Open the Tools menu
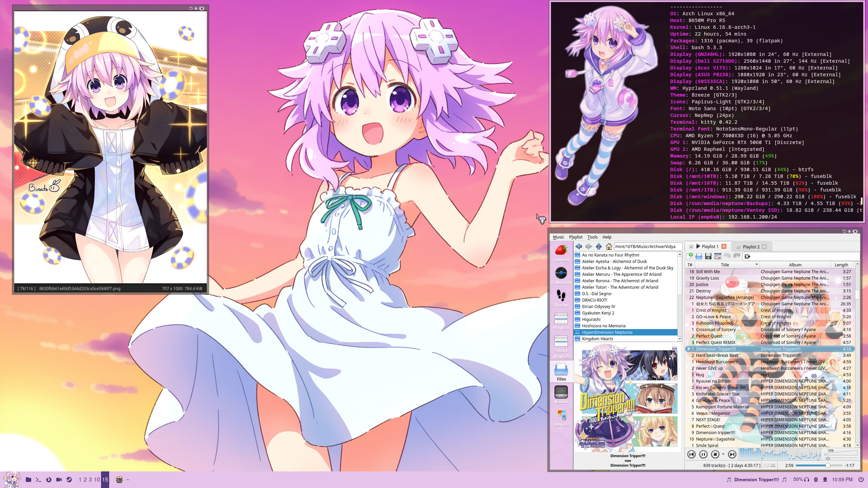The width and height of the screenshot is (868, 488). coord(592,237)
